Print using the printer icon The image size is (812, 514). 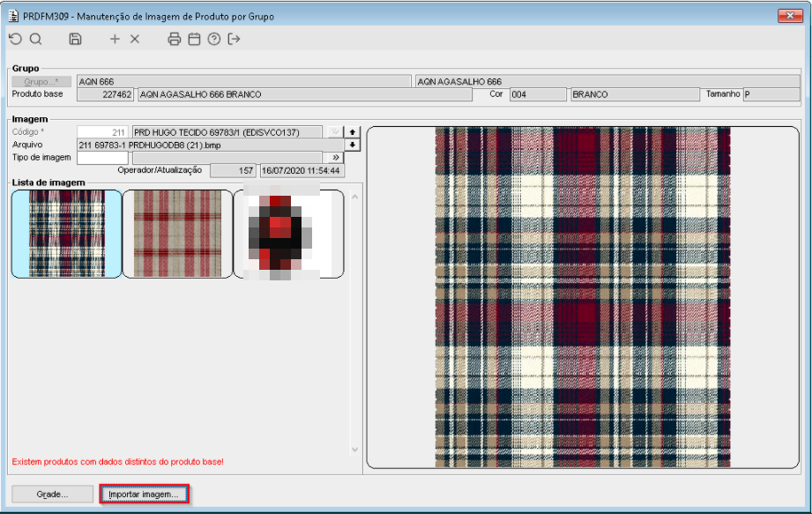point(175,39)
